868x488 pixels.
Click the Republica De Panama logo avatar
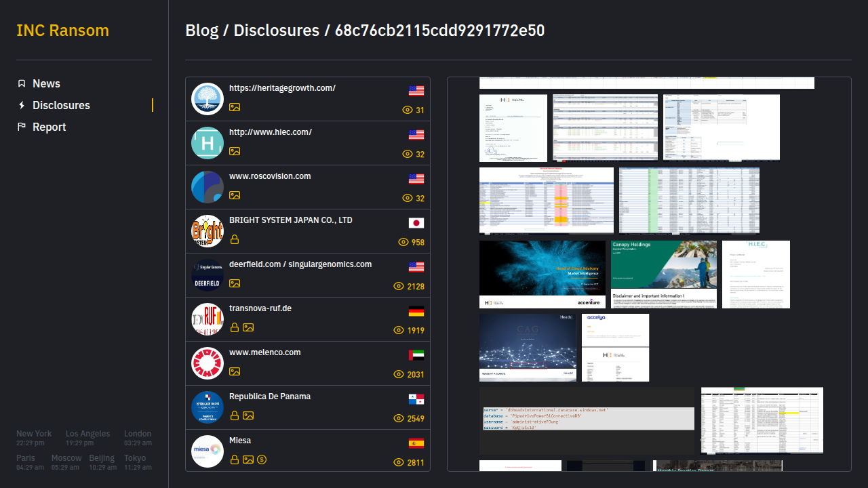tap(208, 407)
